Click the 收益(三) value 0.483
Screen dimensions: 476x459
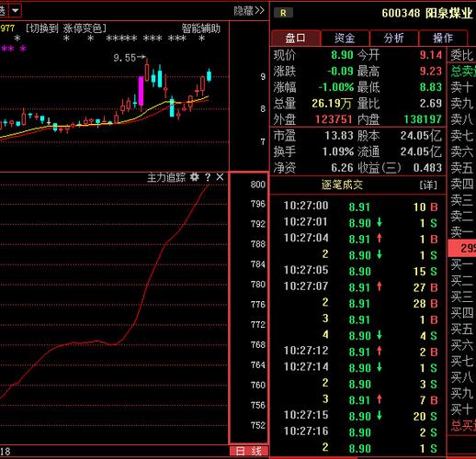(x=427, y=168)
